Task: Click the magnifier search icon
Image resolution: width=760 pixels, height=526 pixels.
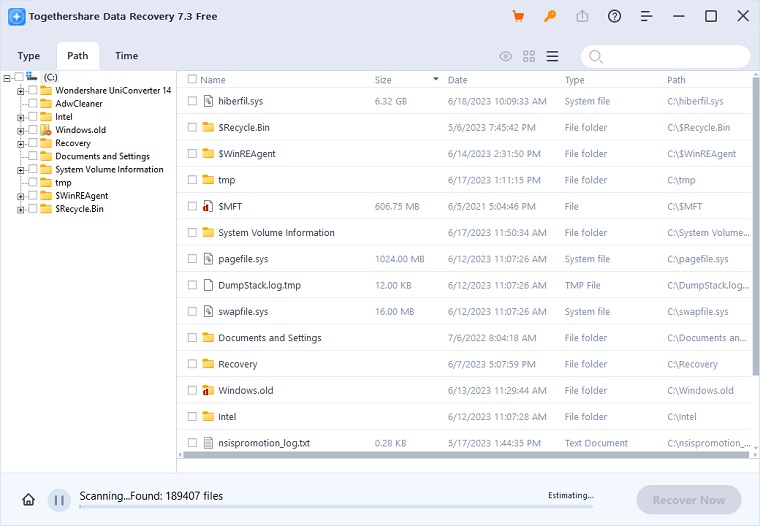Action: [x=596, y=57]
